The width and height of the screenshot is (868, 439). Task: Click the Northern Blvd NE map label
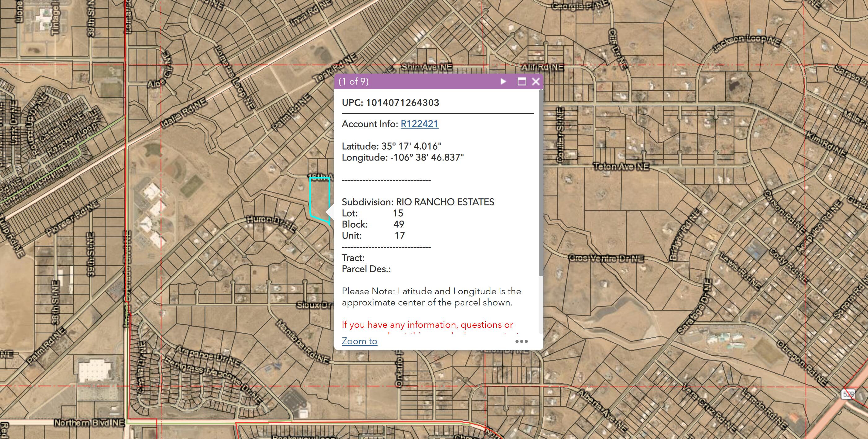(89, 423)
